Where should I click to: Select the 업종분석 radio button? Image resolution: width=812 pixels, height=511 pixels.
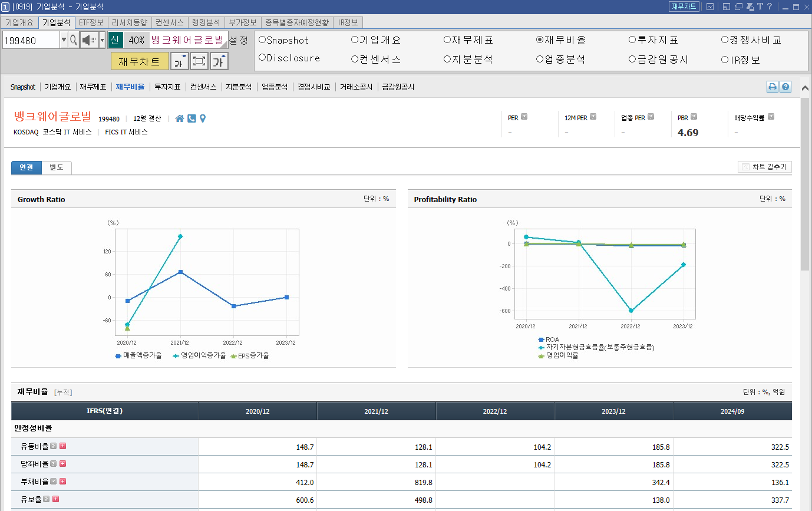(x=540, y=59)
